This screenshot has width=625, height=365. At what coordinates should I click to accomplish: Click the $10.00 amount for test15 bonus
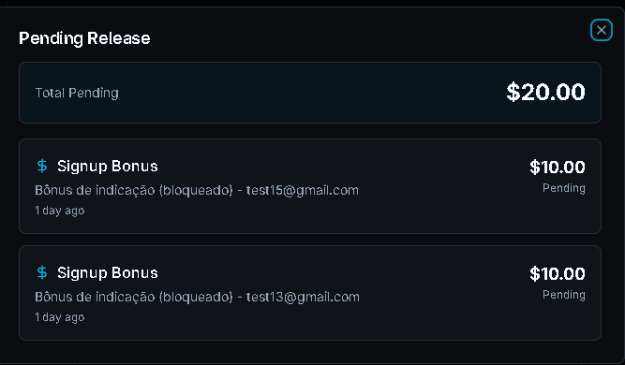557,167
